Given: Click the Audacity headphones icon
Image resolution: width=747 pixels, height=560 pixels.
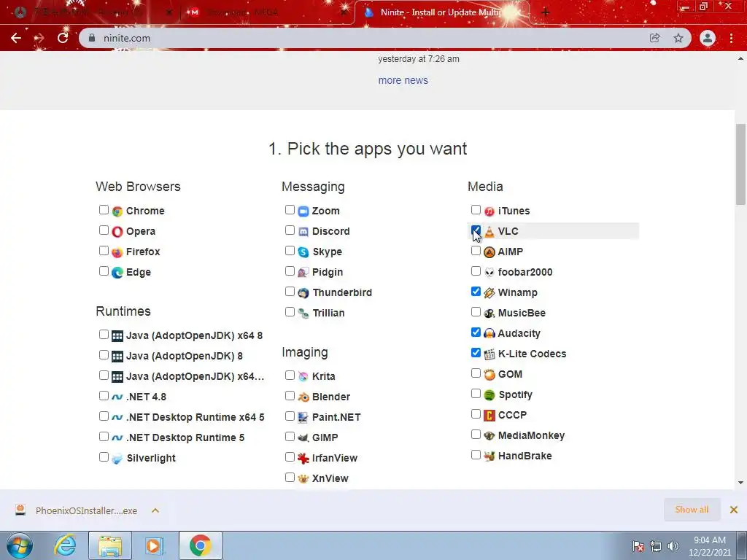Looking at the screenshot, I should (x=489, y=333).
